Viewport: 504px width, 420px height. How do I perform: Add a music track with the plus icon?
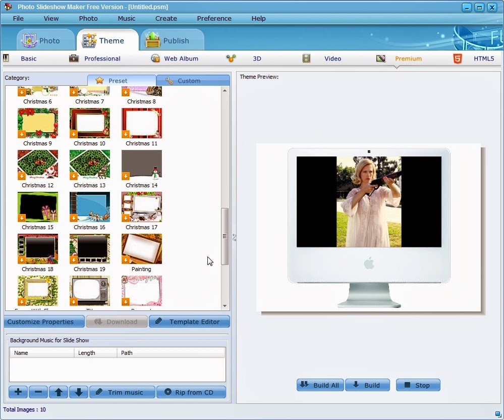(x=18, y=392)
